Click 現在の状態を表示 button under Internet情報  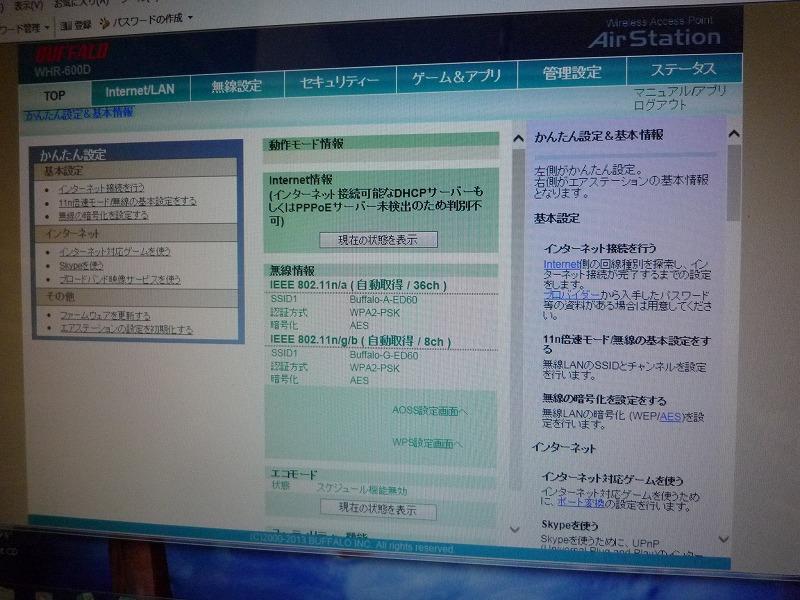coord(378,240)
